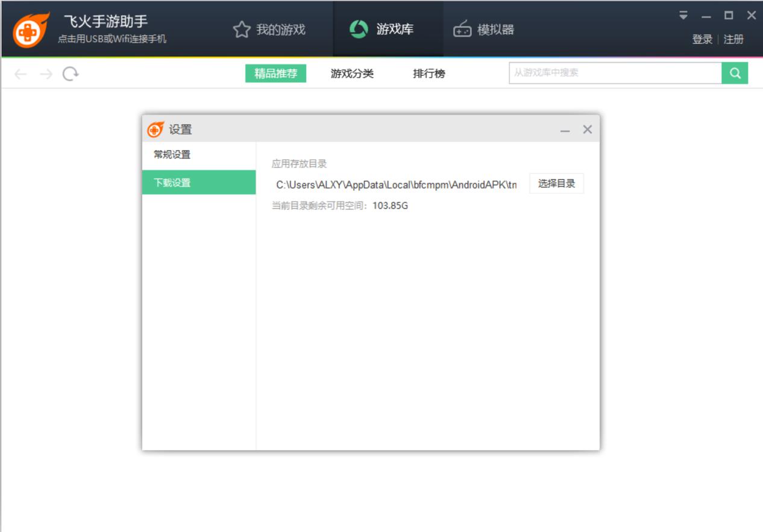763x532 pixels.
Task: Click the 应用存放目录 label
Action: click(x=300, y=163)
